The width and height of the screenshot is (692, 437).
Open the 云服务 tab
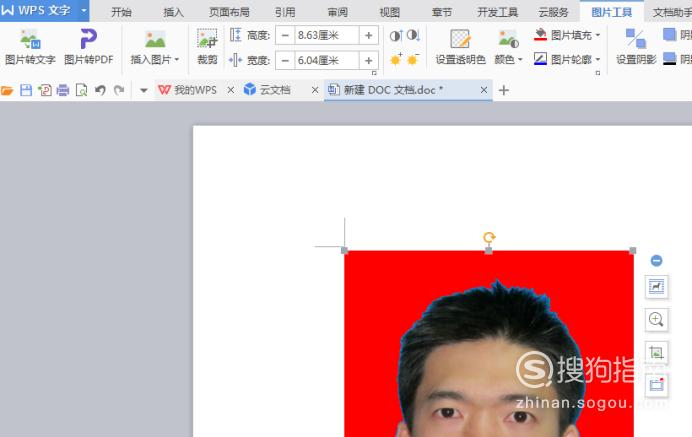tap(553, 12)
